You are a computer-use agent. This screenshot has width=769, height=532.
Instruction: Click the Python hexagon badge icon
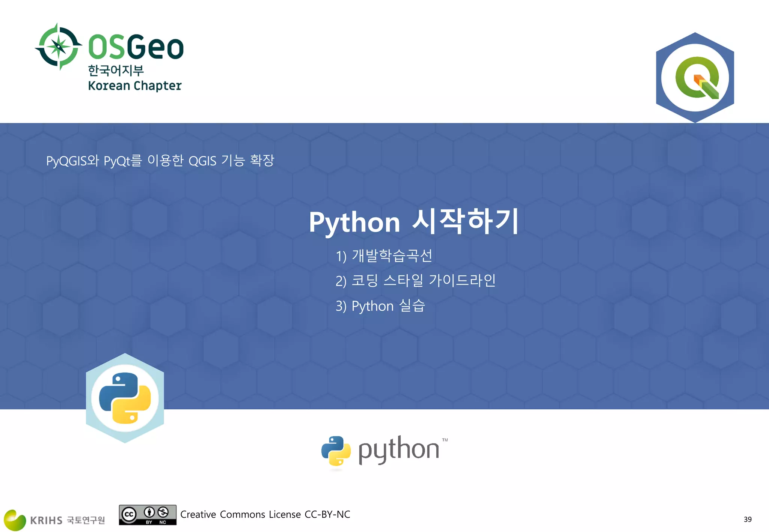125,398
